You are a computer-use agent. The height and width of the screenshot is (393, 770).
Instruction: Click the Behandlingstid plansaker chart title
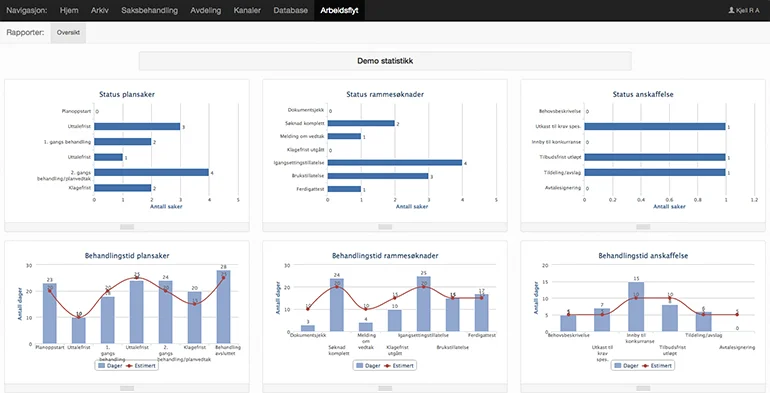(x=127, y=255)
